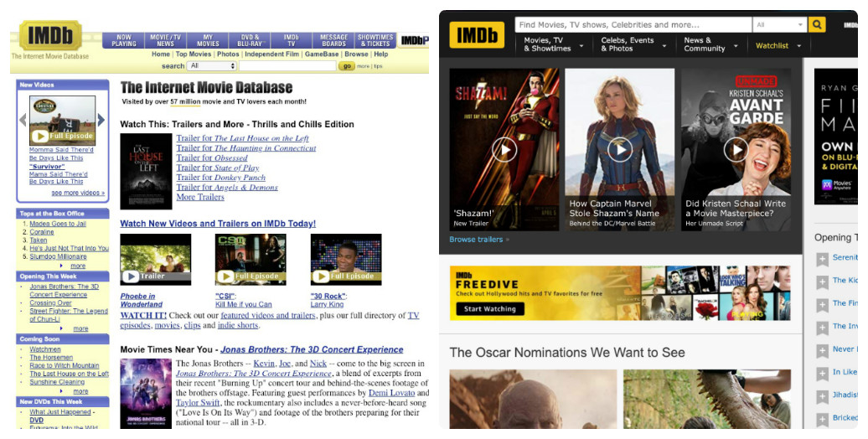The image size is (868, 439).
Task: Open Slumdog Millionaire box office link
Action: (x=58, y=257)
